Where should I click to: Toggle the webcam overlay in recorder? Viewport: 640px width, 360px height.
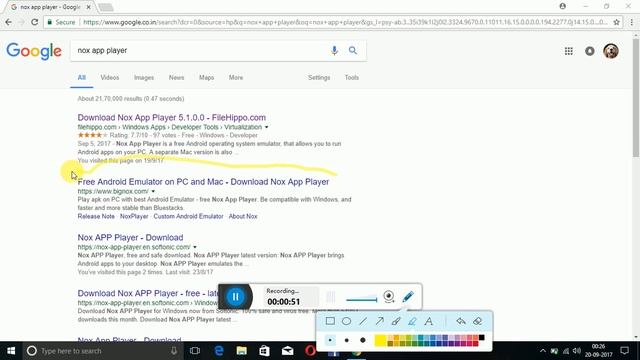(x=389, y=297)
